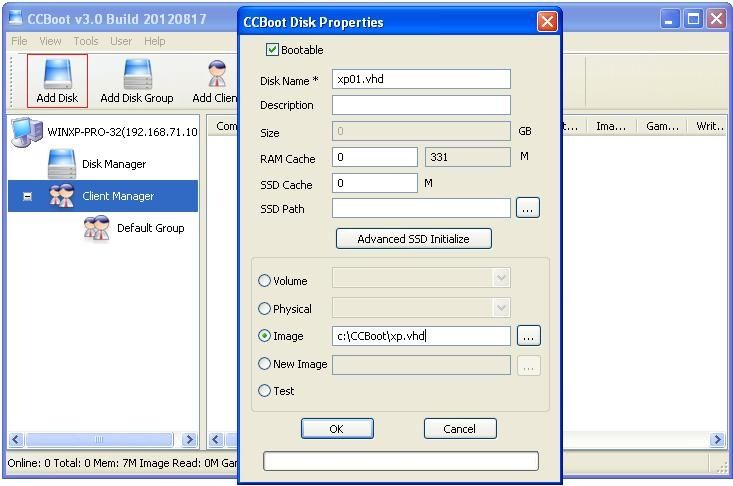
Task: Browse for Image file with ellipsis button
Action: tap(529, 336)
